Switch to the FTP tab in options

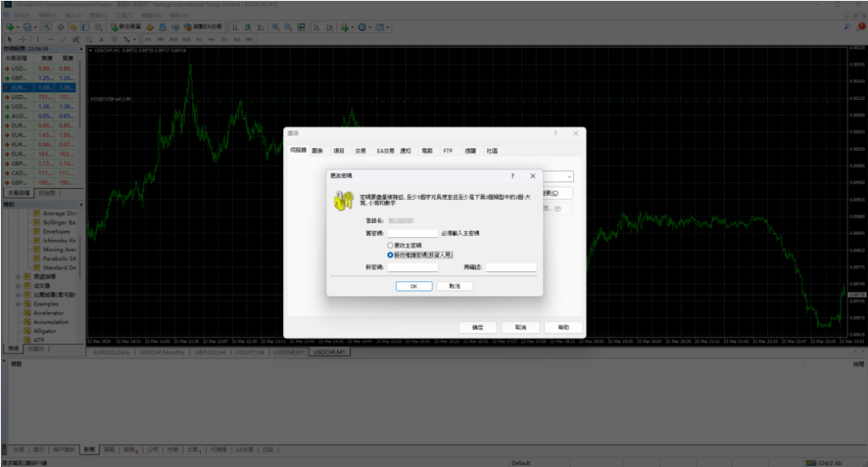pyautogui.click(x=448, y=151)
